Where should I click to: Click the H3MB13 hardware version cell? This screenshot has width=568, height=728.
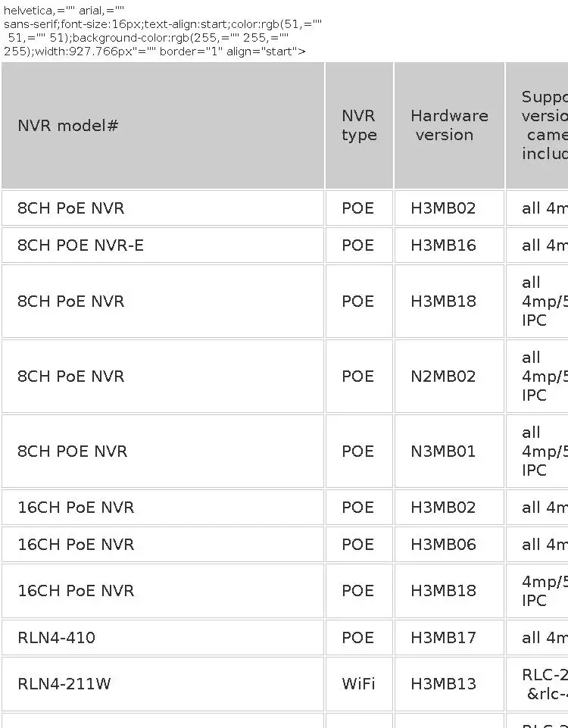(x=449, y=684)
